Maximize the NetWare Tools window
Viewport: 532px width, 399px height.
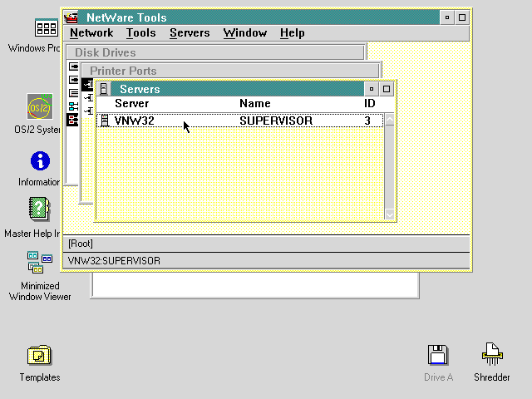point(462,17)
